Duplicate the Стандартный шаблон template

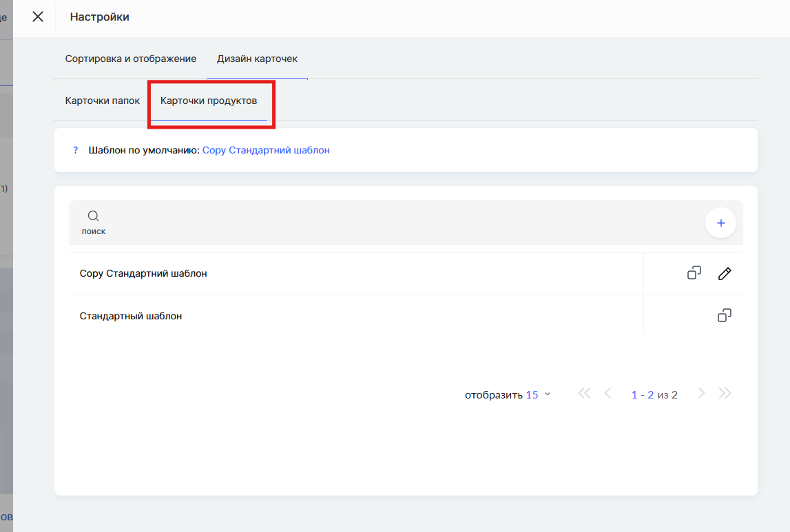[725, 316]
